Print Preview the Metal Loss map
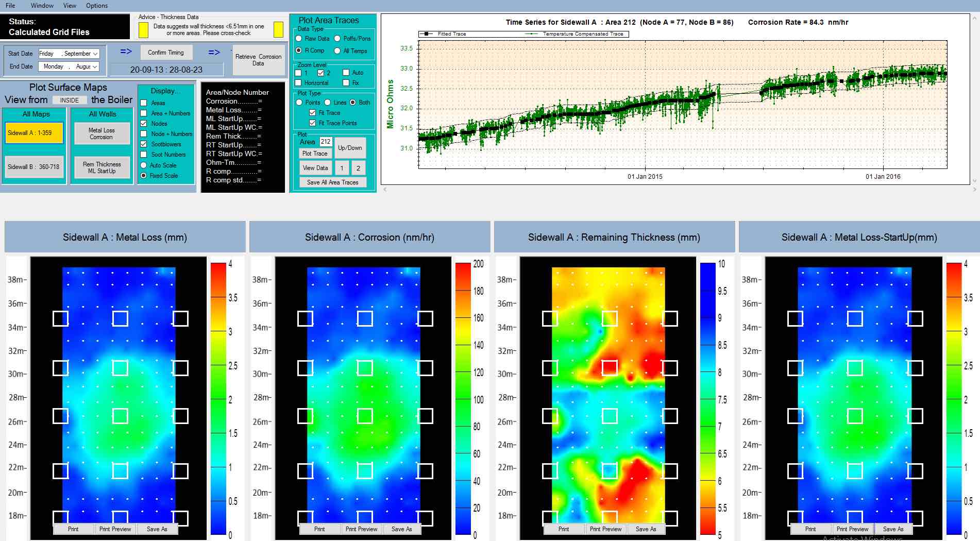This screenshot has height=541, width=980. pyautogui.click(x=115, y=529)
